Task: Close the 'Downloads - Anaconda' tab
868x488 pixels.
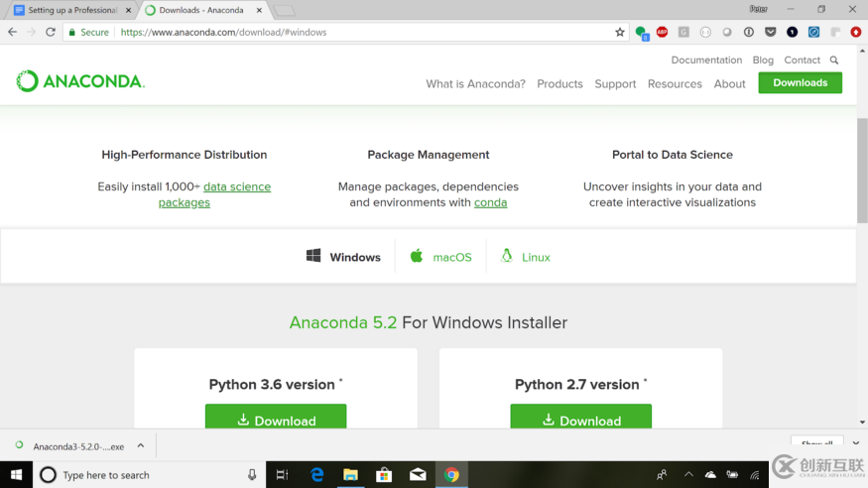Action: [x=259, y=10]
